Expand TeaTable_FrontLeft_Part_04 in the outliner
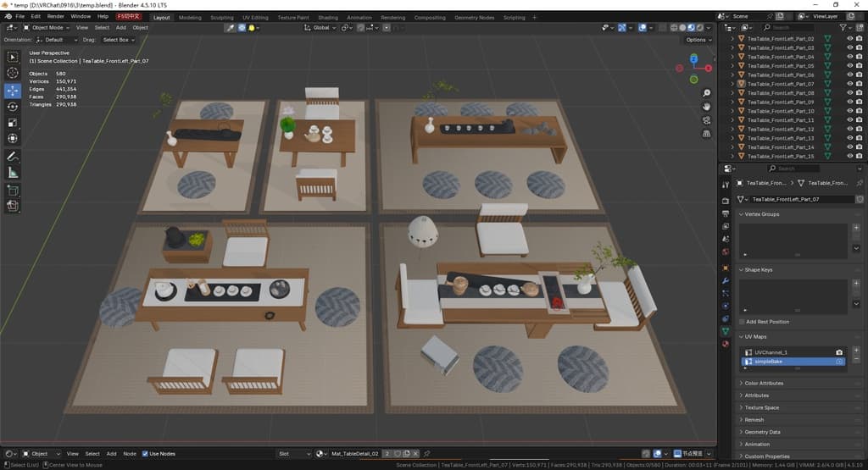Viewport: 868px width, 470px height. pos(732,57)
